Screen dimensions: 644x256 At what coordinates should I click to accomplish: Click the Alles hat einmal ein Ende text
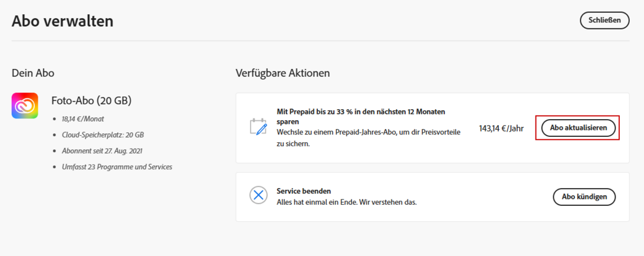click(x=346, y=202)
